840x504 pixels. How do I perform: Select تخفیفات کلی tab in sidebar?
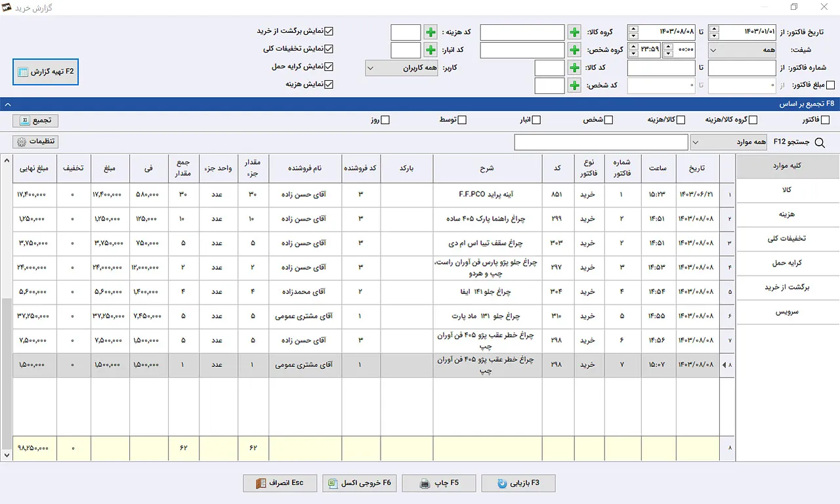(x=788, y=239)
